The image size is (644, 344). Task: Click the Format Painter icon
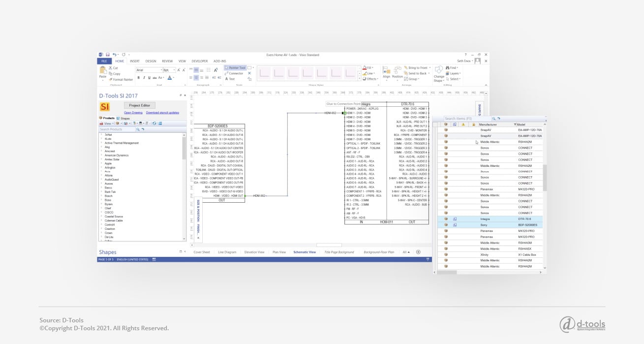tap(111, 80)
